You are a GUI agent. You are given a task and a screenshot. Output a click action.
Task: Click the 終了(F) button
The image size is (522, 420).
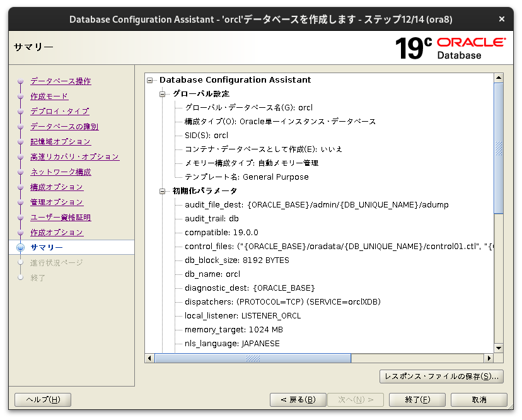point(417,399)
